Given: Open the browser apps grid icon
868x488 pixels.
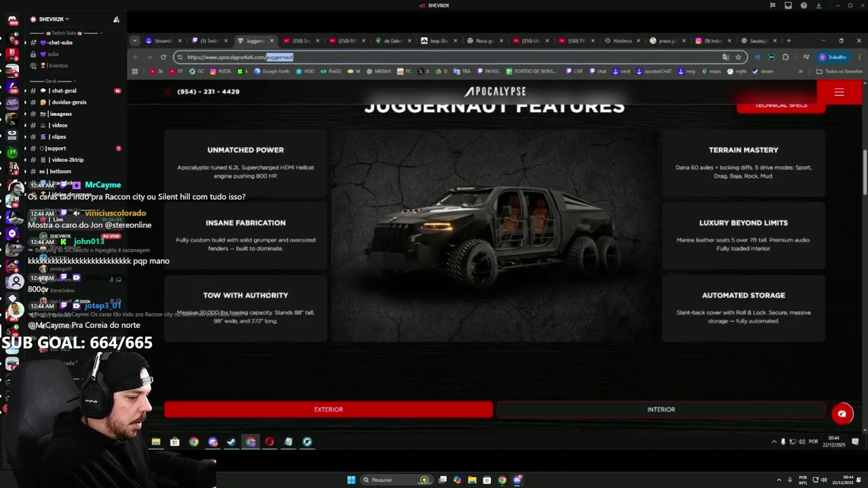Looking at the screenshot, I should (x=135, y=71).
